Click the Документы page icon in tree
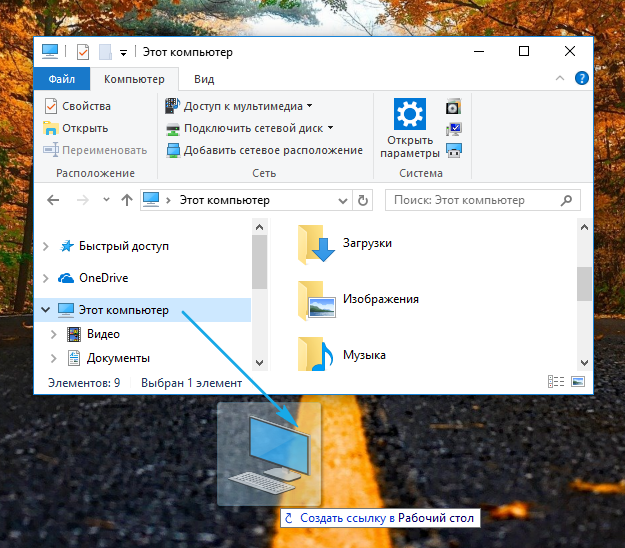625x548 pixels. click(x=74, y=358)
